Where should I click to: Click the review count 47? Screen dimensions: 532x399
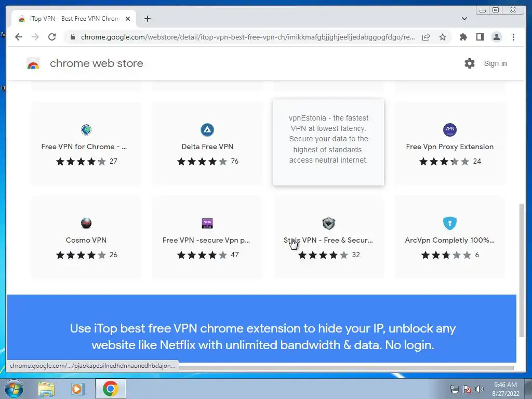click(x=234, y=255)
